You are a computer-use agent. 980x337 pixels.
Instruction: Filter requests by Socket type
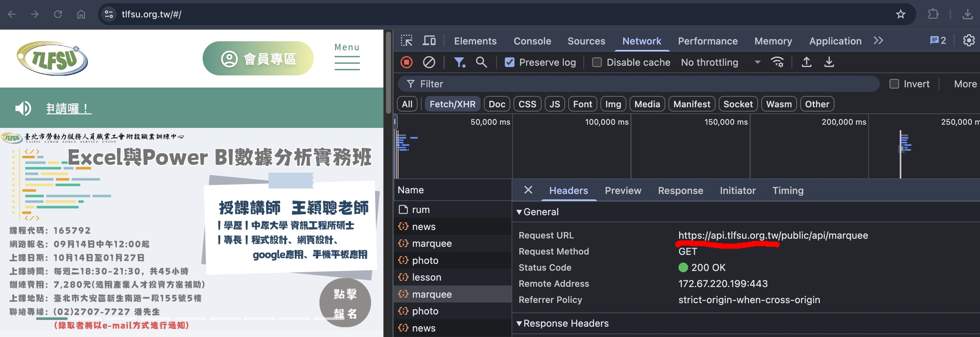coord(738,104)
